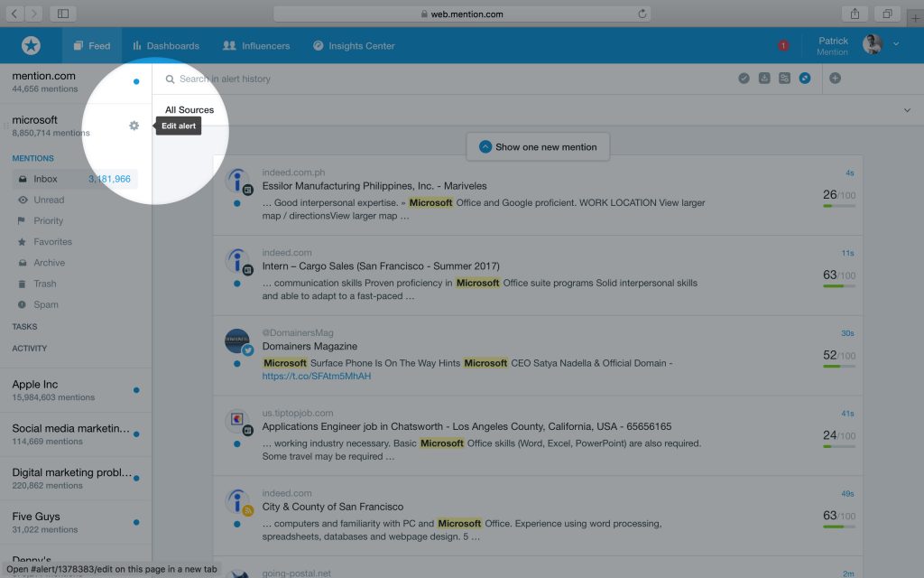Screen dimensions: 924x578
Task: Open City & County of San Francisco mention
Action: click(333, 507)
